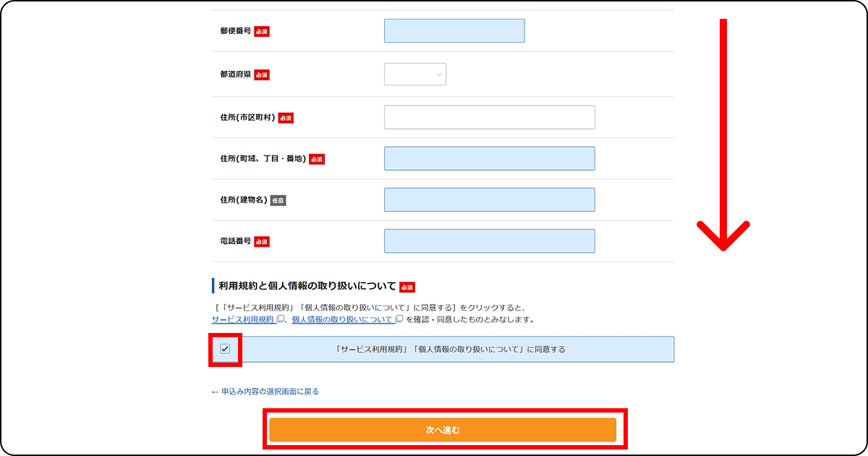868x456 pixels.
Task: Click the 住所(市区町村) city input field
Action: (490, 117)
